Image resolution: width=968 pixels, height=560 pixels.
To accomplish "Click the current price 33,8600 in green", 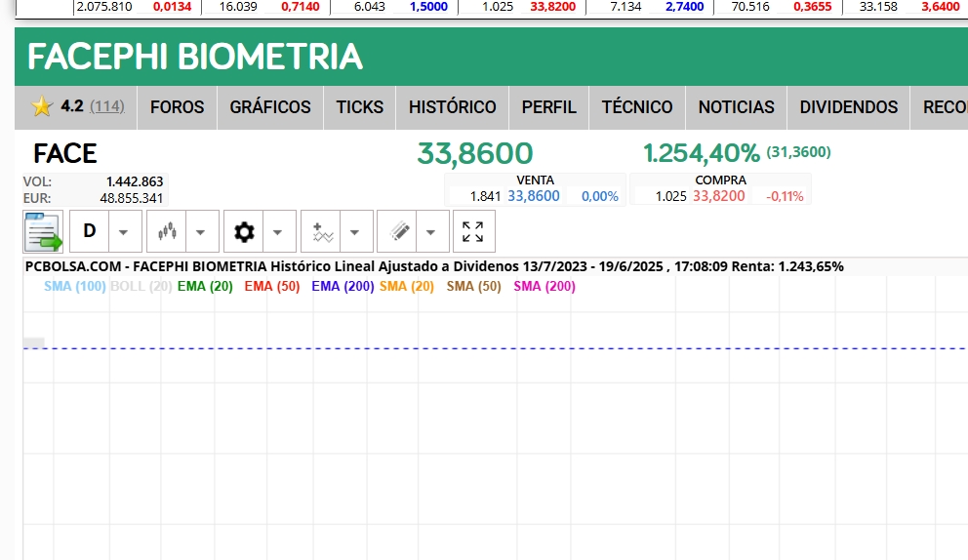I will tap(475, 154).
